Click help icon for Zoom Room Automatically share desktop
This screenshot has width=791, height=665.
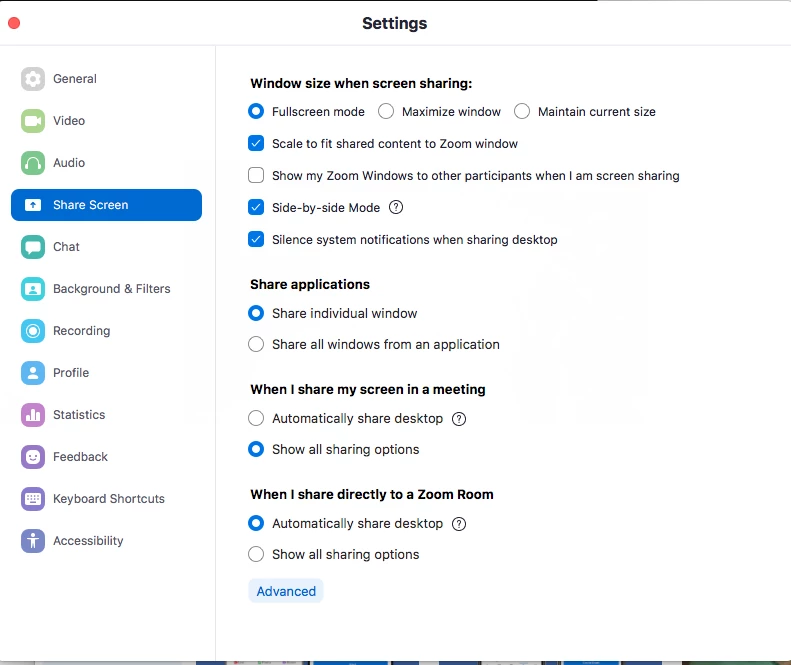pyautogui.click(x=459, y=524)
